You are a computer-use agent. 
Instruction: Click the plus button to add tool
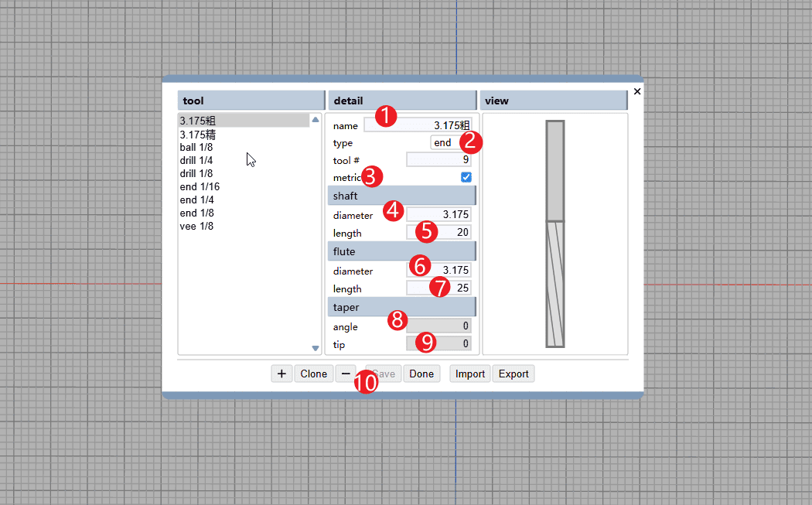point(281,374)
